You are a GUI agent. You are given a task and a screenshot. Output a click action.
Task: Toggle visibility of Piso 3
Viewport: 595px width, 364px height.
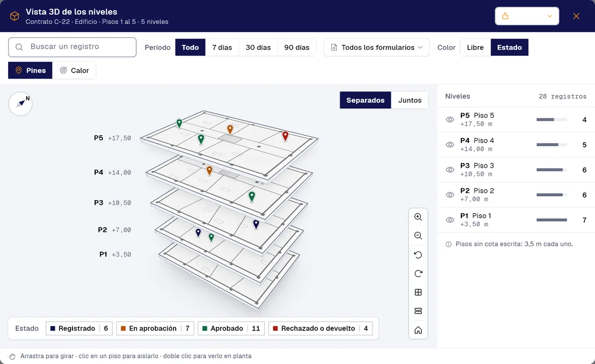(450, 170)
